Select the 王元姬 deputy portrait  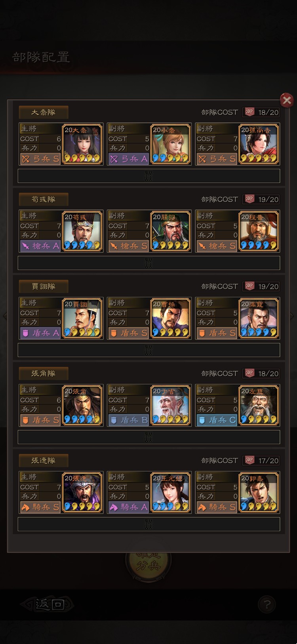coord(171,493)
